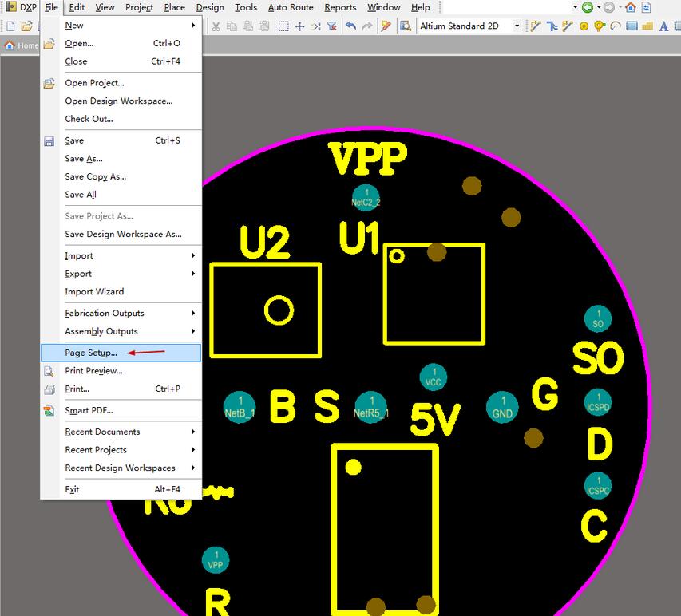Click the Cross Probe pencil icon
Image resolution: width=681 pixels, height=616 pixels.
click(x=386, y=26)
